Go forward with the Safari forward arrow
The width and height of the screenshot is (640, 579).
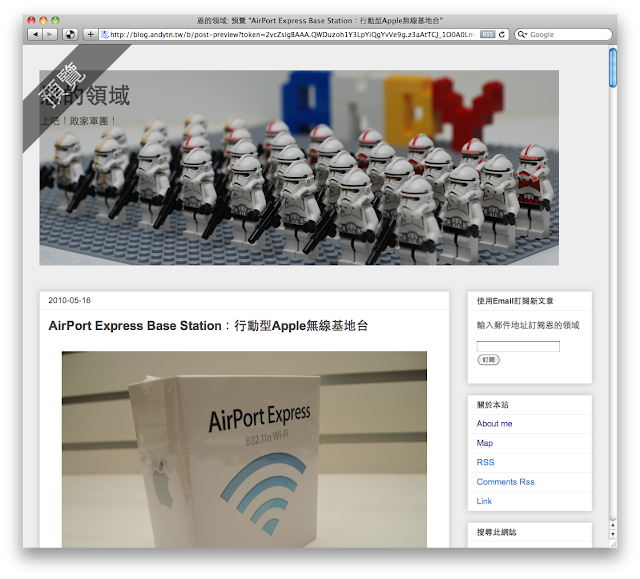pos(50,35)
